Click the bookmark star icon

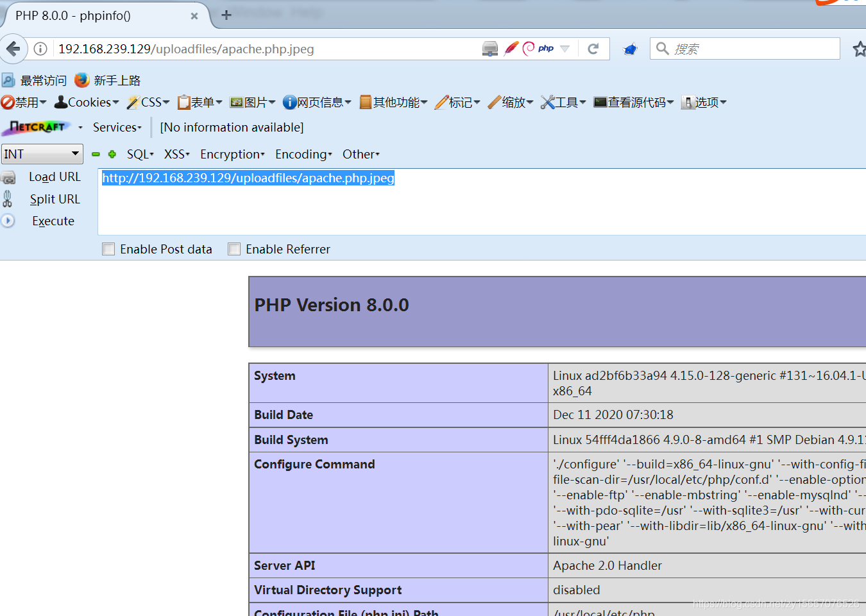[859, 49]
